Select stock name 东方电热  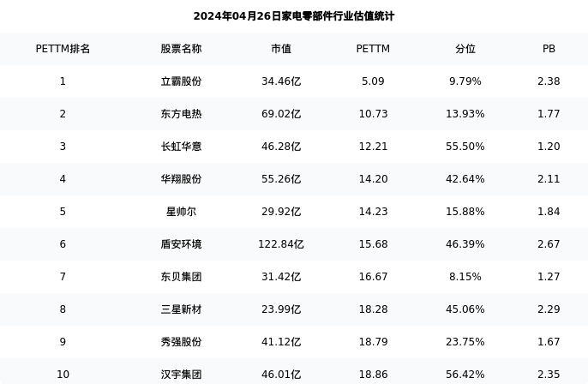pos(181,114)
